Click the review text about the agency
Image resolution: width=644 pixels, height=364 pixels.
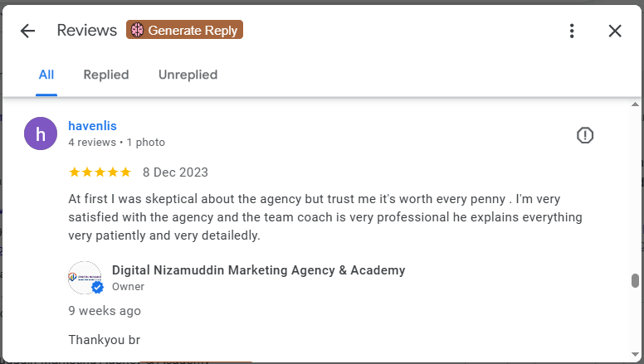click(324, 217)
